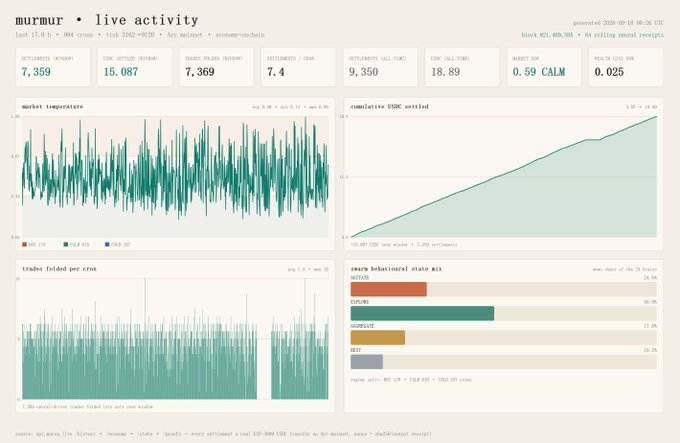Click the '/proofs' path in footer

172,434
